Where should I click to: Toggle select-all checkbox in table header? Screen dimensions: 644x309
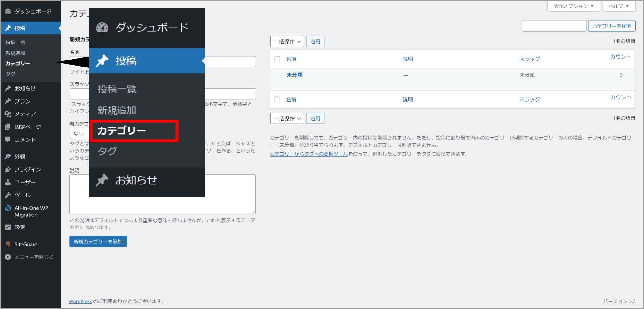click(277, 59)
